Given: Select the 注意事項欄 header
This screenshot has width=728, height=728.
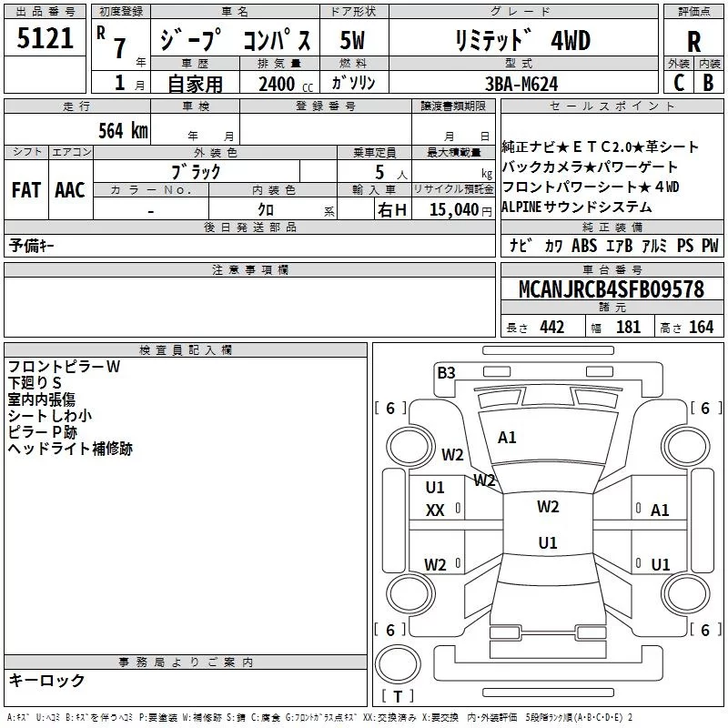Looking at the screenshot, I should point(249,269).
